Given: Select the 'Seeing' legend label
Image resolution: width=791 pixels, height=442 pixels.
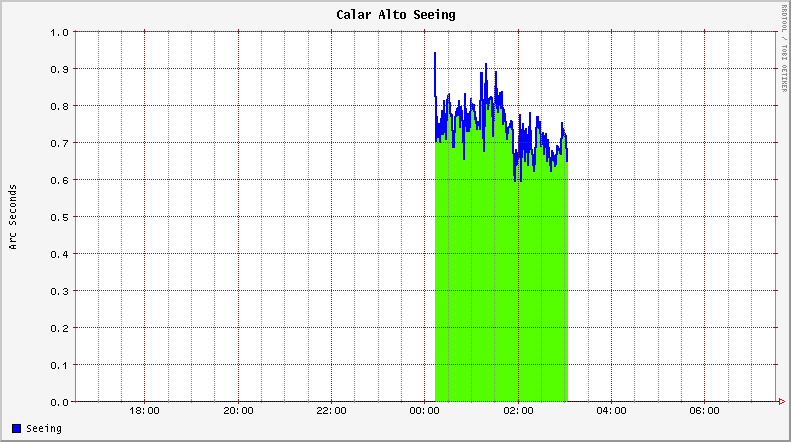Looking at the screenshot, I should coord(44,428).
